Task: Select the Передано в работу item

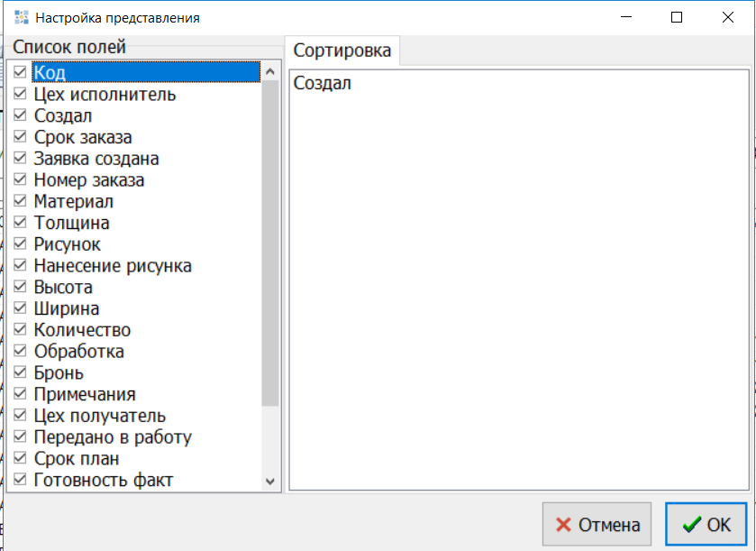Action: (113, 437)
